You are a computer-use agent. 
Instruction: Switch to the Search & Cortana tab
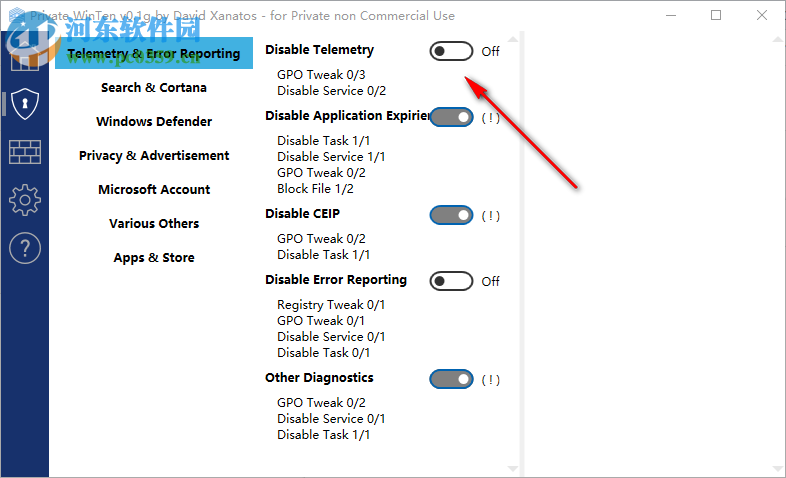154,88
